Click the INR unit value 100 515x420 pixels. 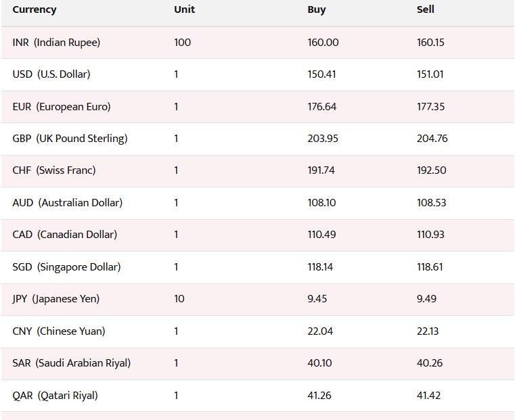(183, 43)
